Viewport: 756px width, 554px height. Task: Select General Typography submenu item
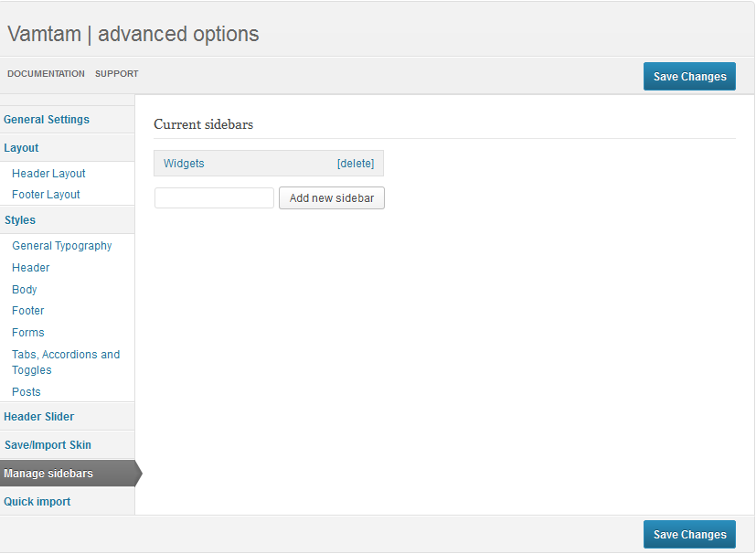click(x=62, y=246)
